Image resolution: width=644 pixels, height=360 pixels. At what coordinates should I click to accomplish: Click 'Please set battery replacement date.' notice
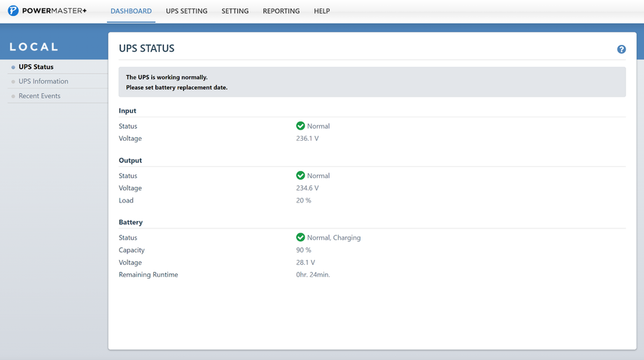point(176,88)
